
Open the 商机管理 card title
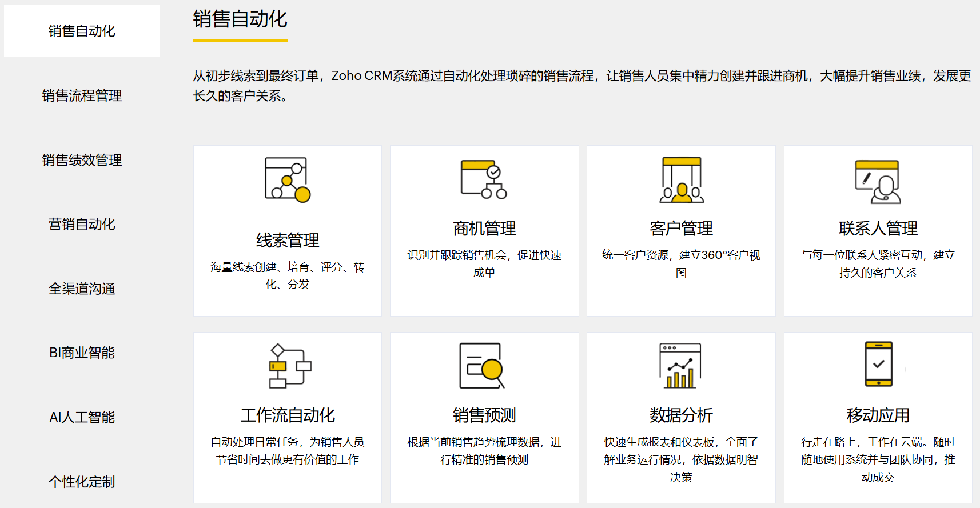pyautogui.click(x=484, y=229)
